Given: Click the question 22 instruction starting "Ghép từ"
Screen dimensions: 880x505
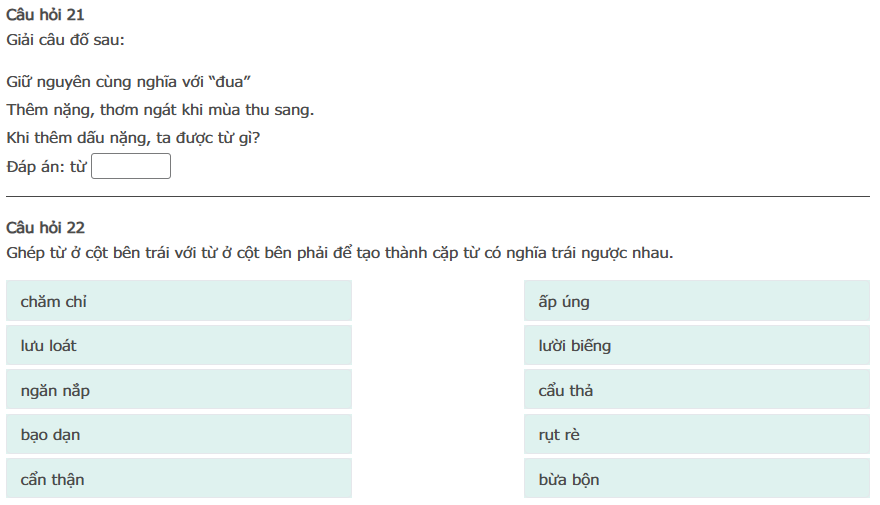Looking at the screenshot, I should click(x=340, y=253).
